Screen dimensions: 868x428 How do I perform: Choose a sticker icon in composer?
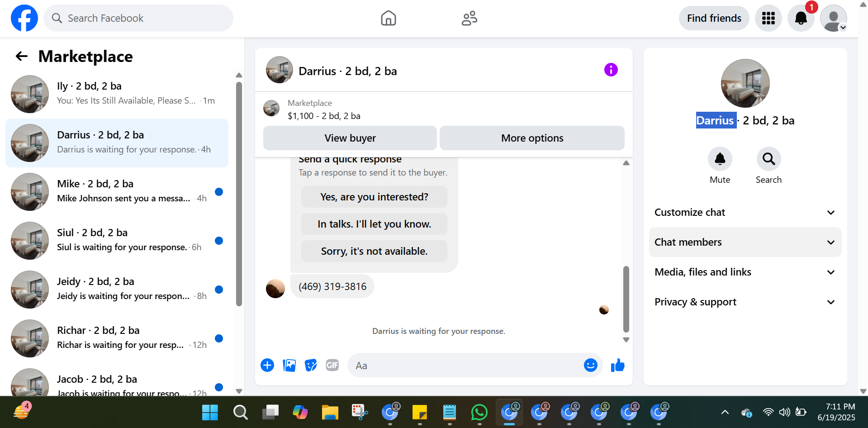click(x=311, y=365)
